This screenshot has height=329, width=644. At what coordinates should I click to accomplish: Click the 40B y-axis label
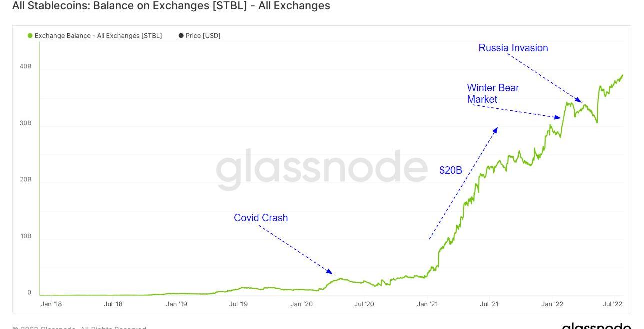pos(26,66)
